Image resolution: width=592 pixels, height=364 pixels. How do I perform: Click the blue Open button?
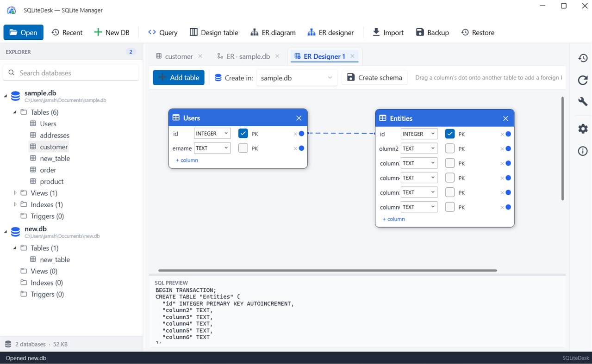click(24, 32)
